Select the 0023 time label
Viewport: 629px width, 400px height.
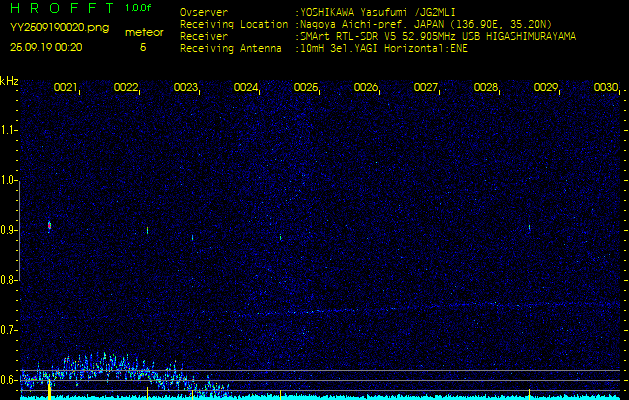[185, 88]
